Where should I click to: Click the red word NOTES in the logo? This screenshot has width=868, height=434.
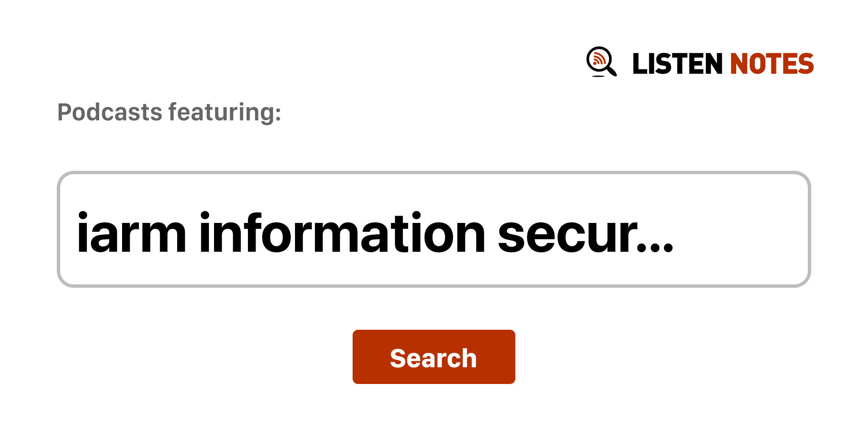click(x=771, y=64)
